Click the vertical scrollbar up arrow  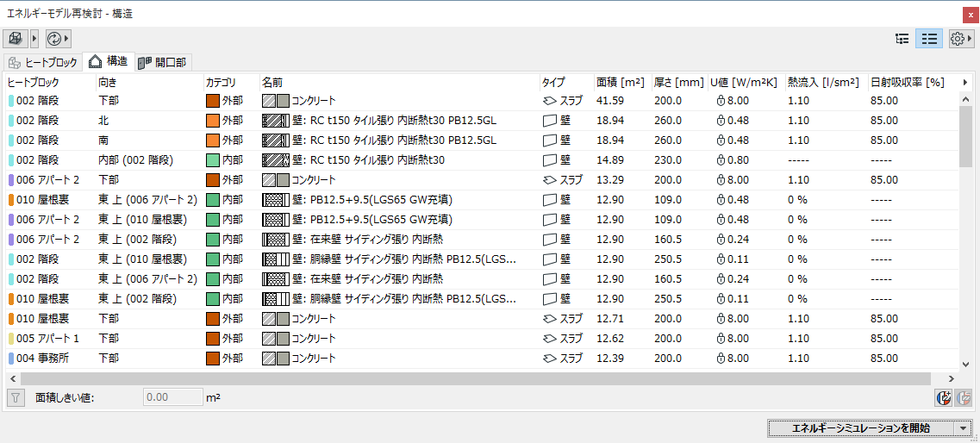tap(965, 99)
